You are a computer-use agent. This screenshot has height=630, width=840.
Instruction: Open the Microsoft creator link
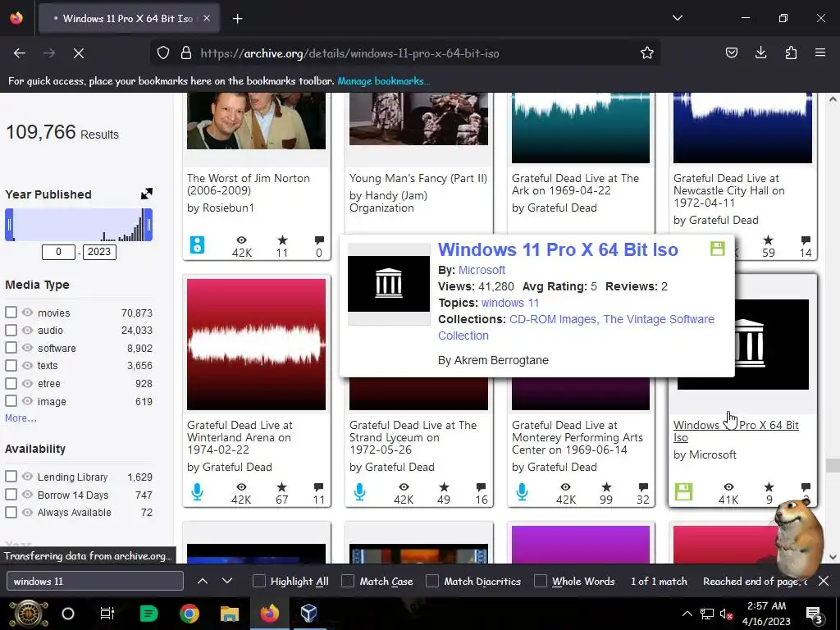[x=482, y=270]
